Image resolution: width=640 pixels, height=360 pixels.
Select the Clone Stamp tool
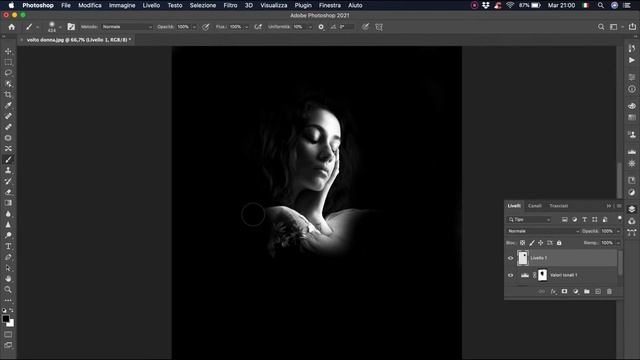coord(8,170)
